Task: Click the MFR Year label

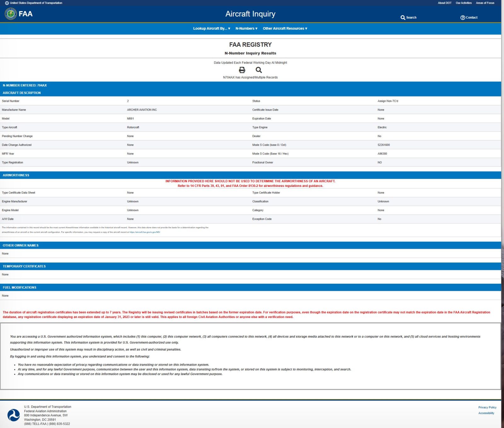Action: pos(8,154)
